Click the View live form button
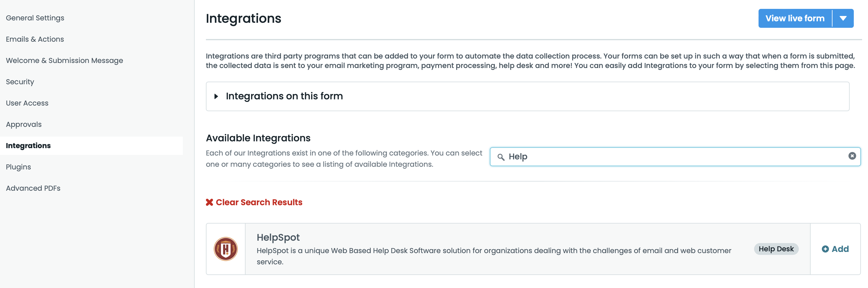Image resolution: width=868 pixels, height=288 pixels. click(x=795, y=19)
